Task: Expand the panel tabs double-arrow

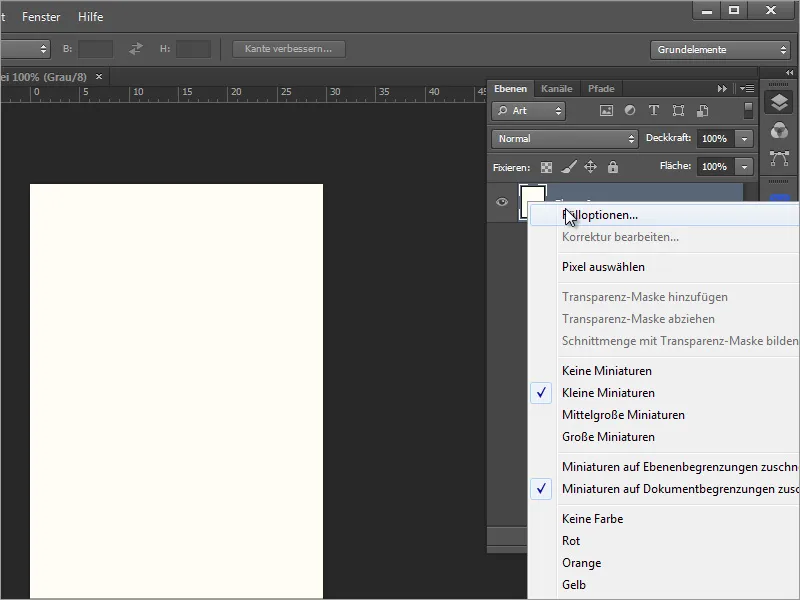Action: pos(722,89)
